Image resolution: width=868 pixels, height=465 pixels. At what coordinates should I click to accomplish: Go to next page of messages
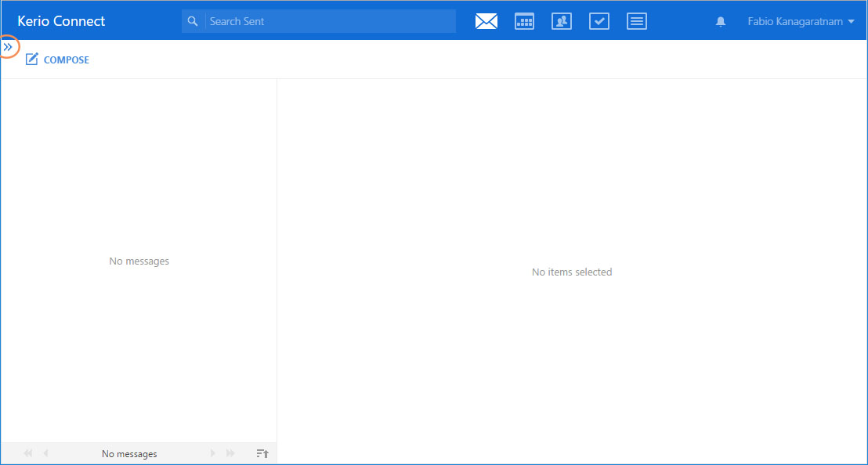point(212,453)
